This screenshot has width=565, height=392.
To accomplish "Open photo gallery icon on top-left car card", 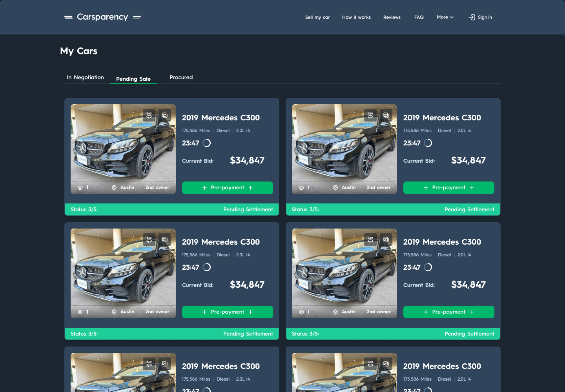I will [x=165, y=115].
